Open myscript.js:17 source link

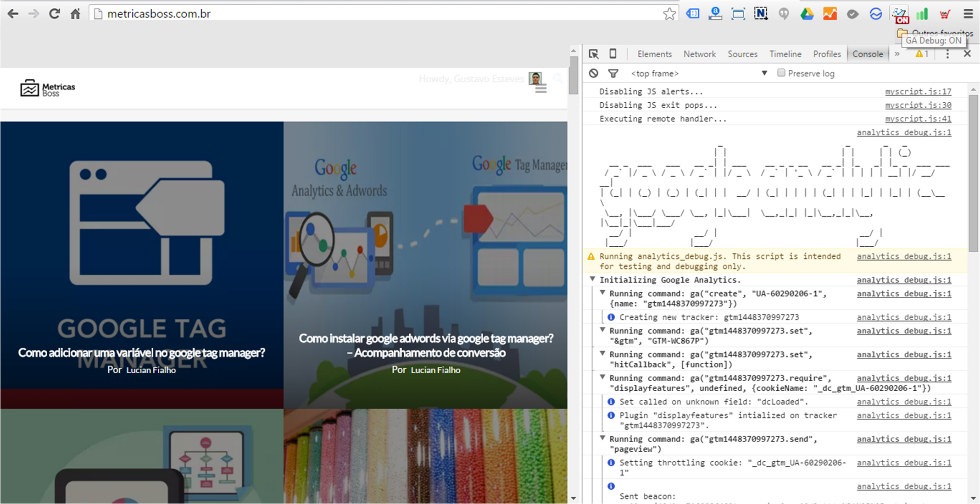pos(918,92)
